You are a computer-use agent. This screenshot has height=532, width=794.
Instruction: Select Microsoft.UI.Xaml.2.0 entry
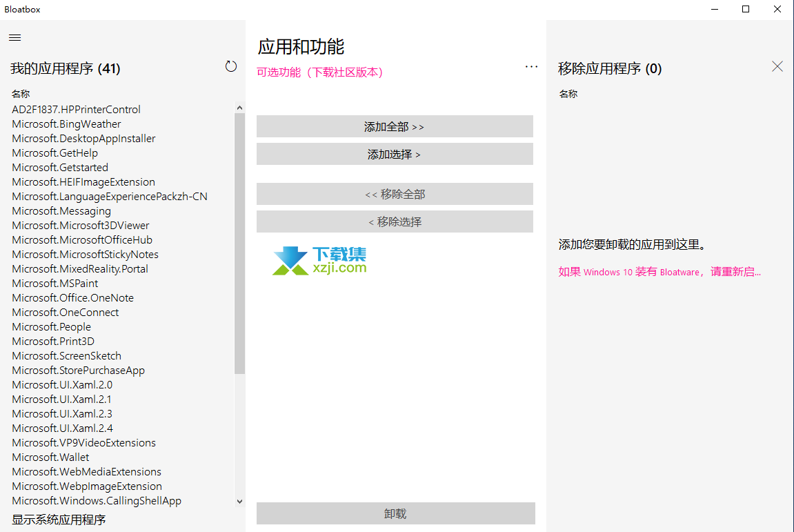click(62, 384)
